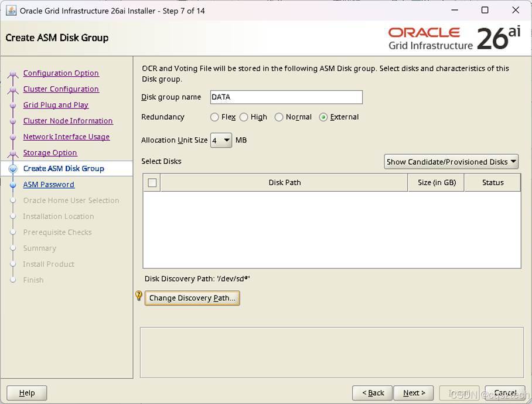Select Create ASM Disk Group step
Screen dimensions: 532x404
(x=64, y=168)
